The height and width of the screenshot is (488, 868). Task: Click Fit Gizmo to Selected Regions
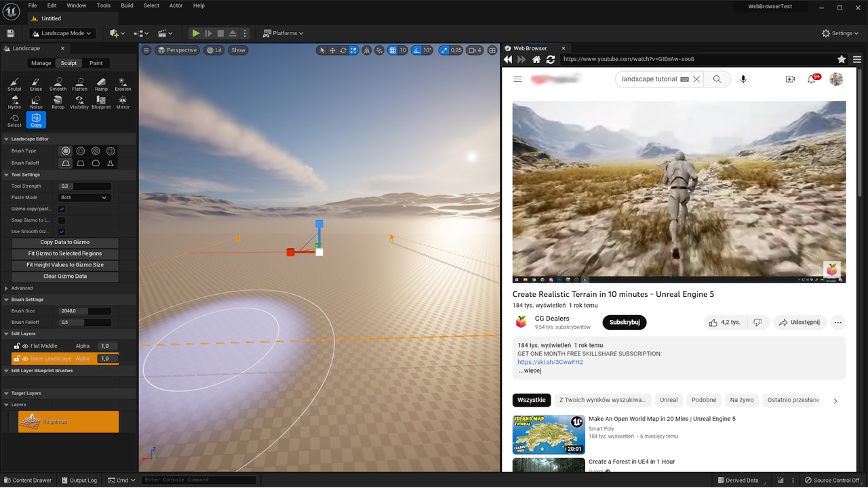point(65,253)
